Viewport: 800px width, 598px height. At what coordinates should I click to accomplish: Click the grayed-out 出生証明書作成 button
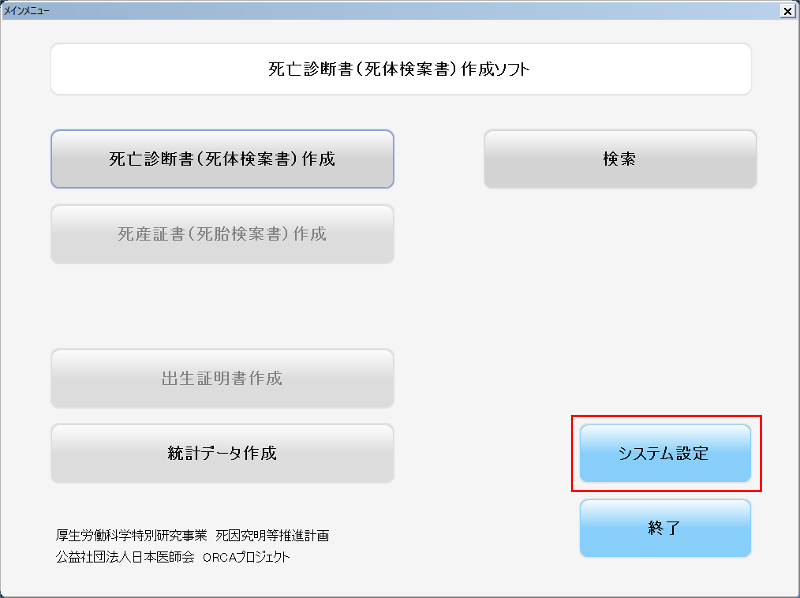pyautogui.click(x=222, y=378)
